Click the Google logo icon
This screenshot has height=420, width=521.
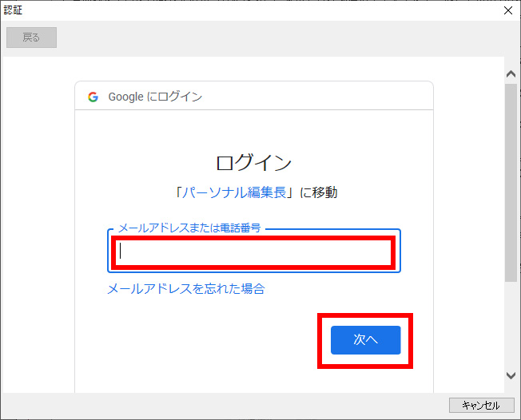tap(93, 97)
